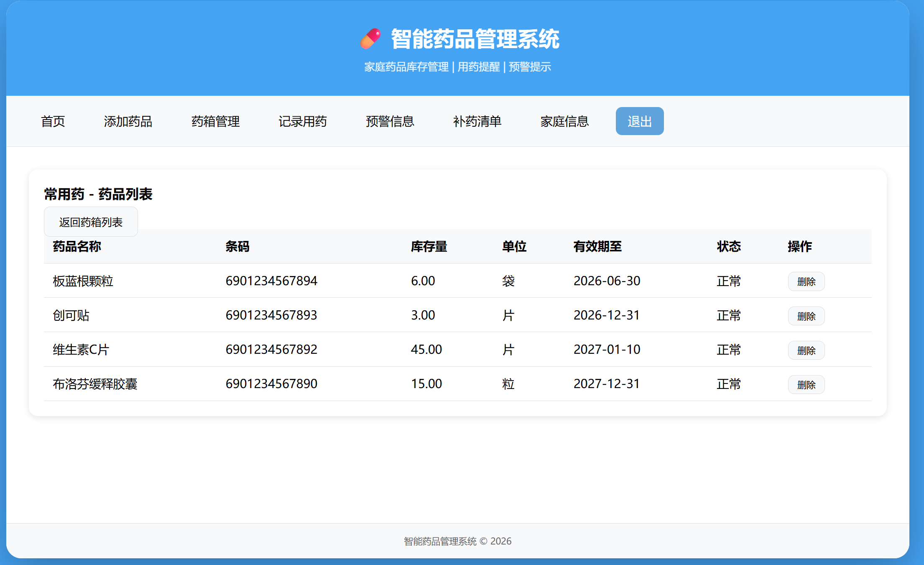924x565 pixels.
Task: Open 药箱管理 in the navigation bar
Action: click(215, 121)
